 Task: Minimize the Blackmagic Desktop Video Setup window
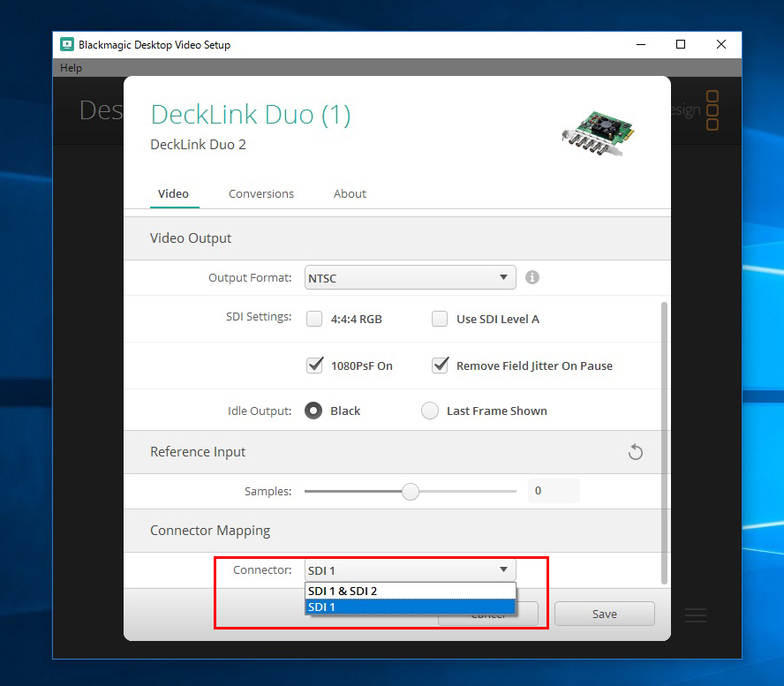(641, 44)
